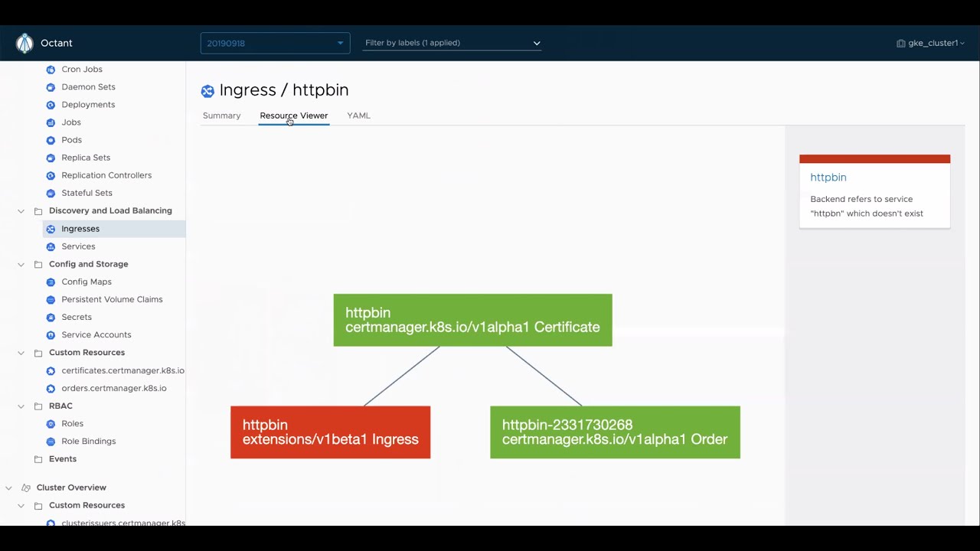980x551 pixels.
Task: Click the certificates.certmanager.k8s.io icon
Action: tap(51, 370)
